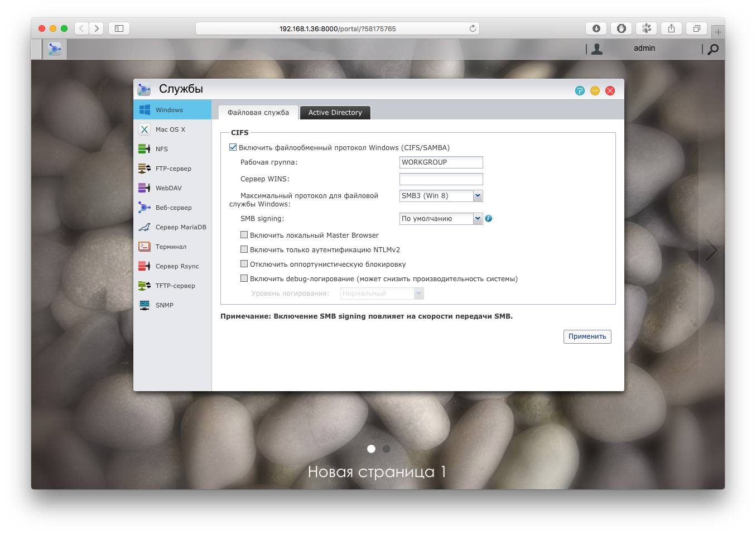Click Safari share icon
Viewport: 756px width, 534px height.
click(x=672, y=28)
